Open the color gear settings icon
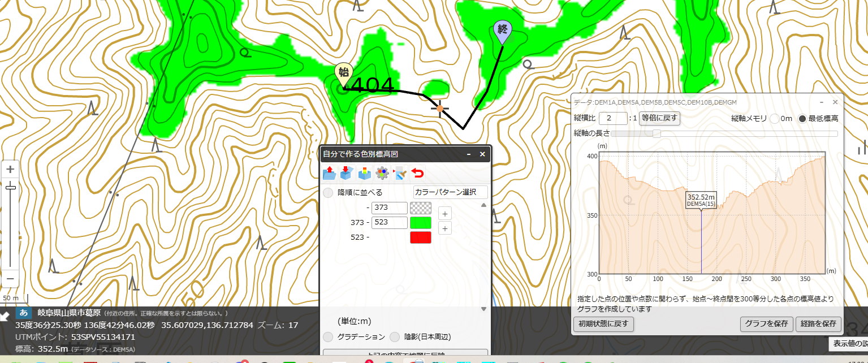Screen dimensions: 868x363 coord(382,173)
